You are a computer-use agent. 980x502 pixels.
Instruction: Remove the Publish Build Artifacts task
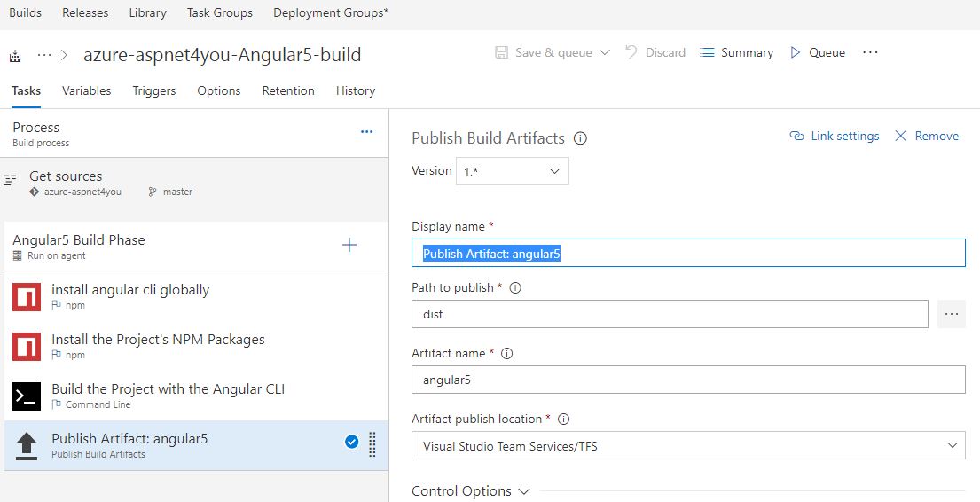pos(926,136)
